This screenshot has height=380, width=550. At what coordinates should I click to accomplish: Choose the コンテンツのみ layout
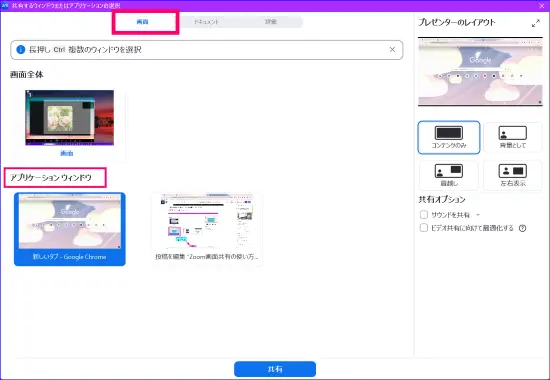[449, 137]
